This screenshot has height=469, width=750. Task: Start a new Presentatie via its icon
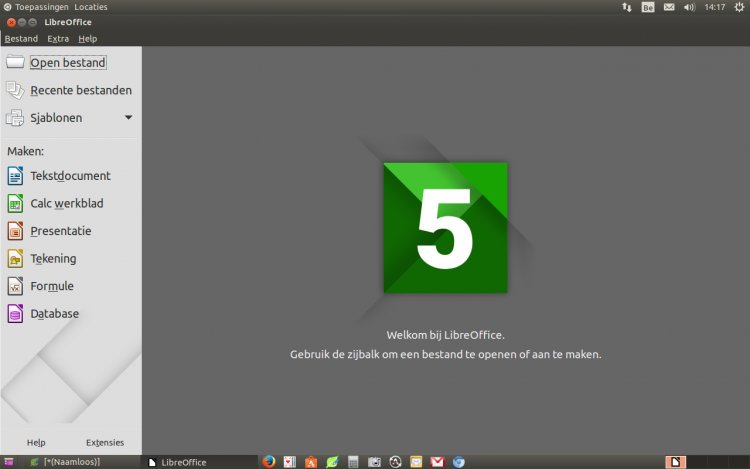[15, 231]
